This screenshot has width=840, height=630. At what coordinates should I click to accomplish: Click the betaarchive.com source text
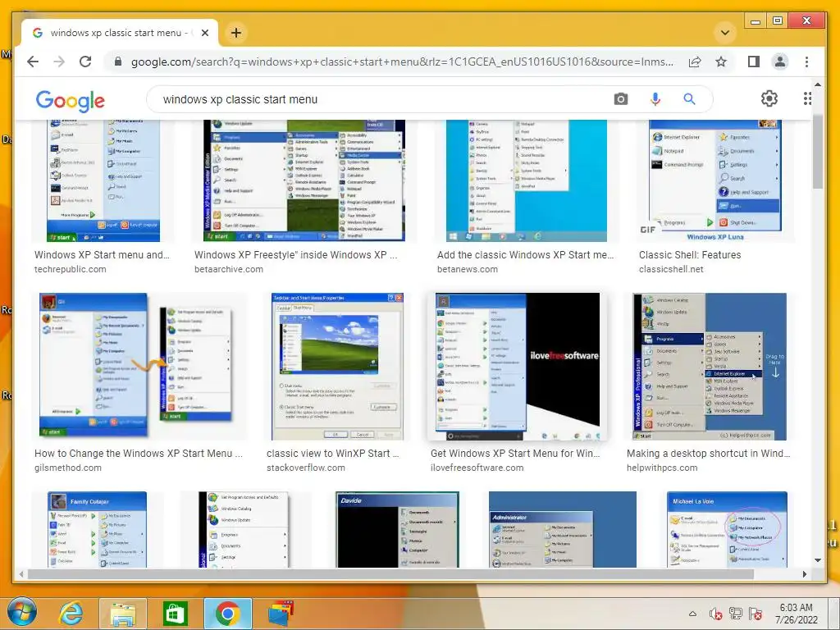(229, 269)
